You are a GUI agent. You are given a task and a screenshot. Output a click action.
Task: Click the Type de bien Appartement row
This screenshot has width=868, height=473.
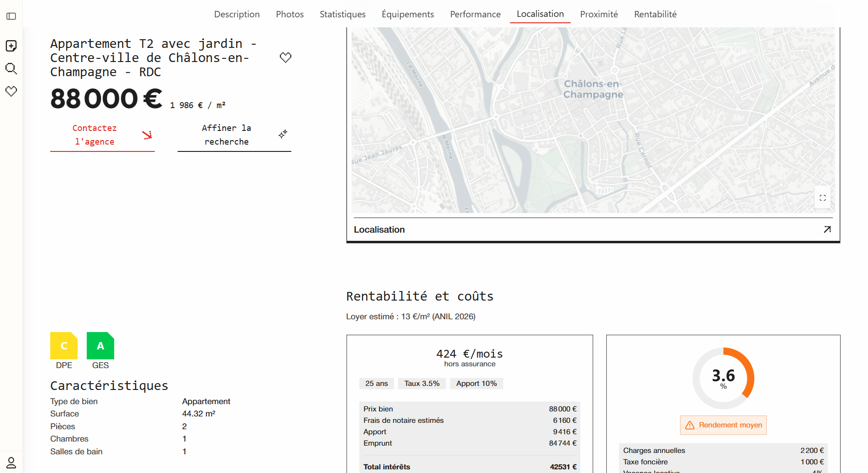171,401
